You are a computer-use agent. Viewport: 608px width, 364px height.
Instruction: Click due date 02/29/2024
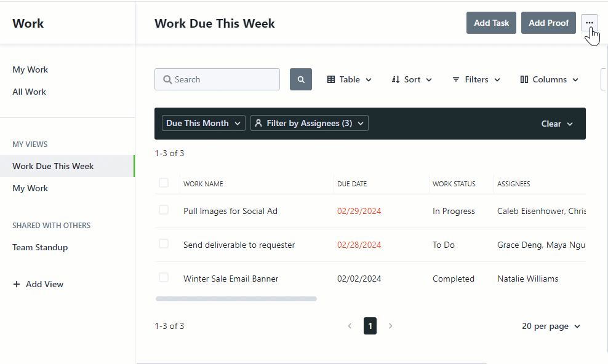pyautogui.click(x=359, y=211)
